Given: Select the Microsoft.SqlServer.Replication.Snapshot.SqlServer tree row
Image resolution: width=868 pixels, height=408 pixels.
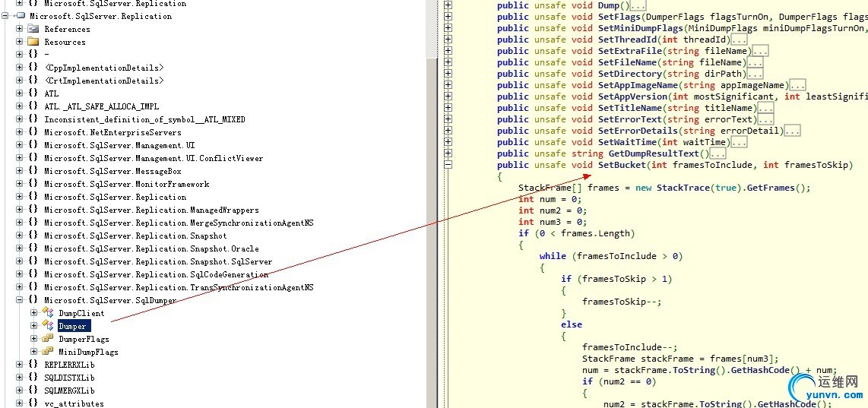Looking at the screenshot, I should (158, 261).
